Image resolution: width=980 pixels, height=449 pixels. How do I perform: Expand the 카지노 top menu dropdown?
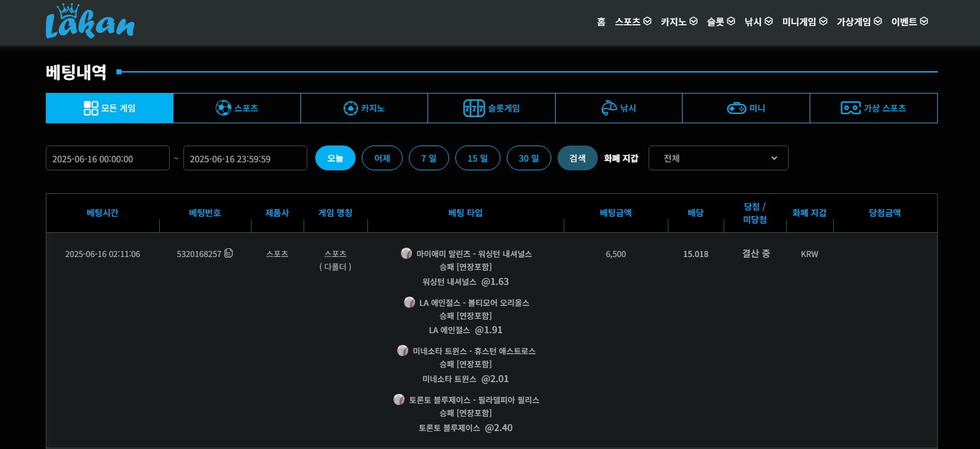[679, 22]
